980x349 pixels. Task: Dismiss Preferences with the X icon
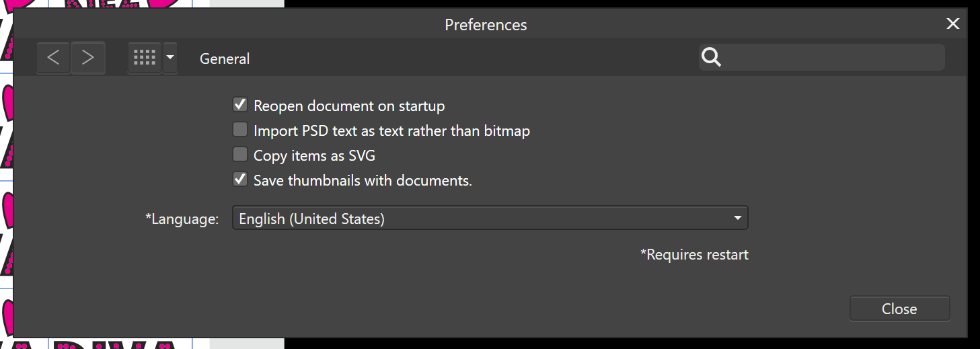(x=952, y=24)
